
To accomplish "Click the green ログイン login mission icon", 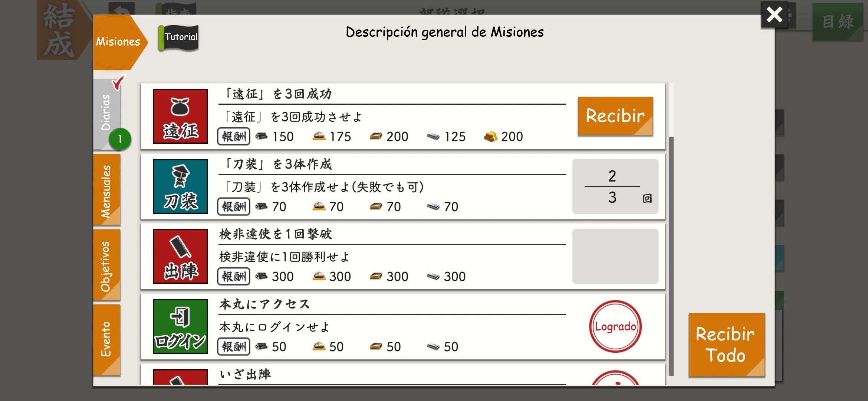I will 180,326.
